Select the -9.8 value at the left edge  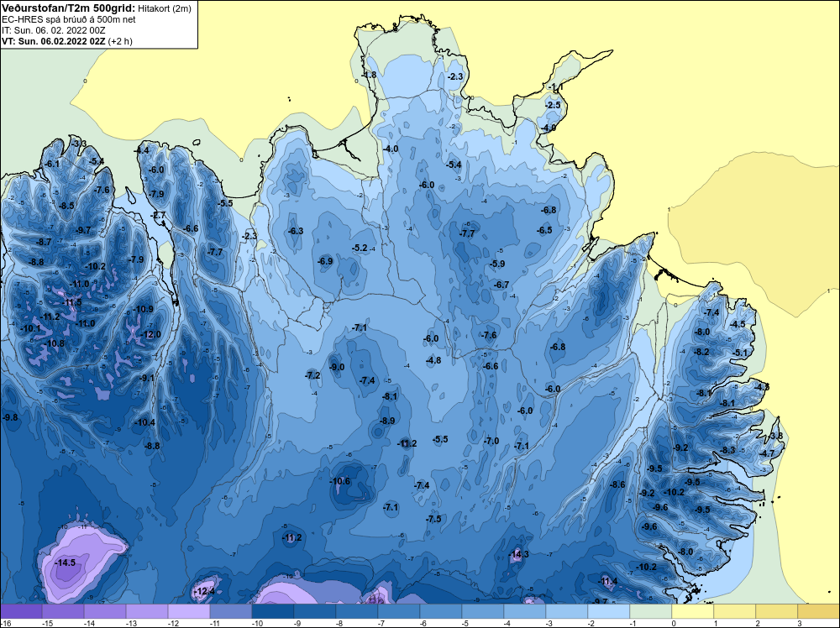pos(10,417)
